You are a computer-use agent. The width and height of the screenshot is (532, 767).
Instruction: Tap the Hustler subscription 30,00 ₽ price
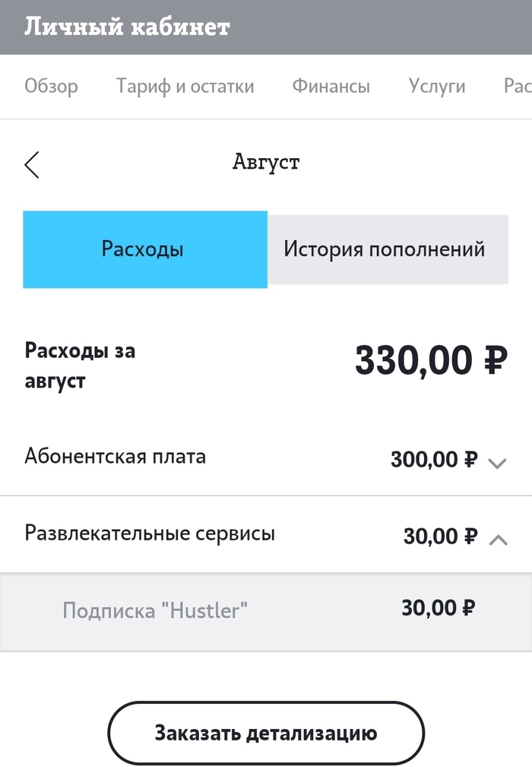(439, 608)
